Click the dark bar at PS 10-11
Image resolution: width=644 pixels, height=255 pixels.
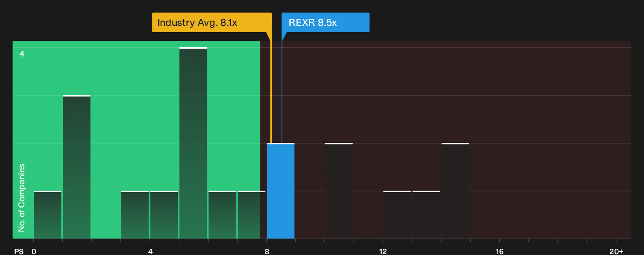[339, 191]
